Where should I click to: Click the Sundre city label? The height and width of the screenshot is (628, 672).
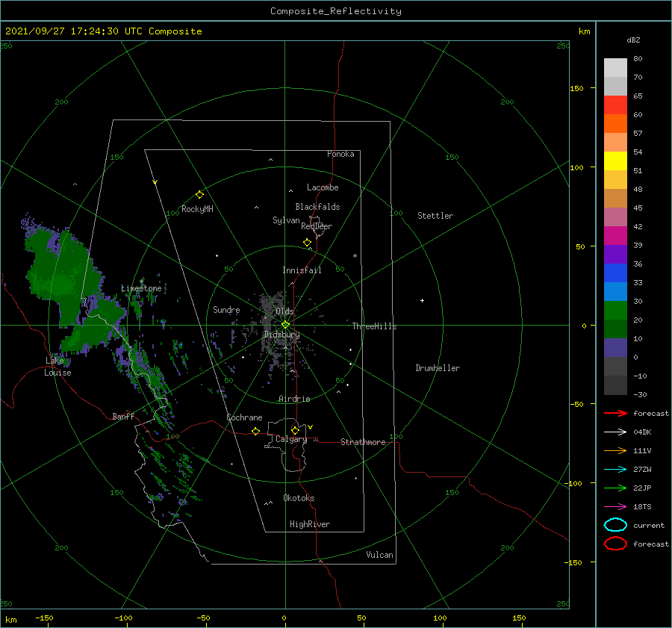pos(226,309)
